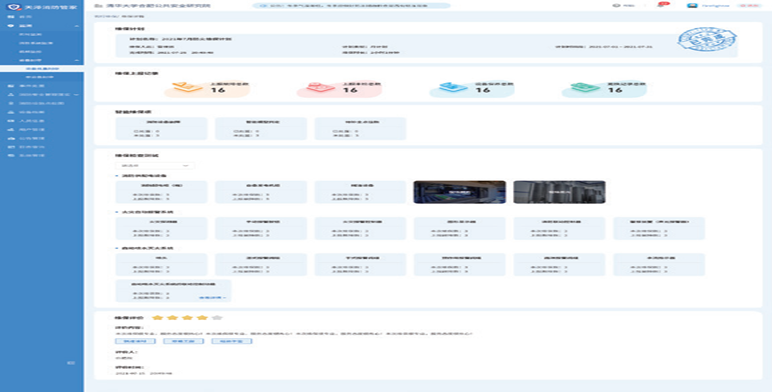This screenshot has height=392, width=772.
Task: Click the blue stacked-sheets statistics icon
Action: [x=453, y=87]
